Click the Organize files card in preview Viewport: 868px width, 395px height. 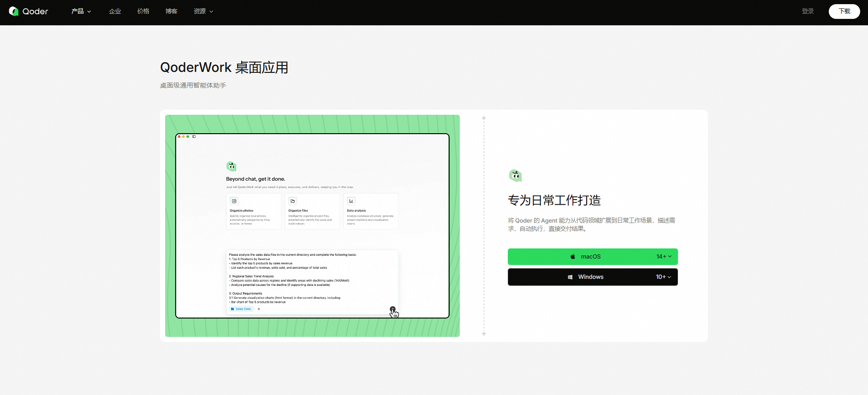[312, 211]
